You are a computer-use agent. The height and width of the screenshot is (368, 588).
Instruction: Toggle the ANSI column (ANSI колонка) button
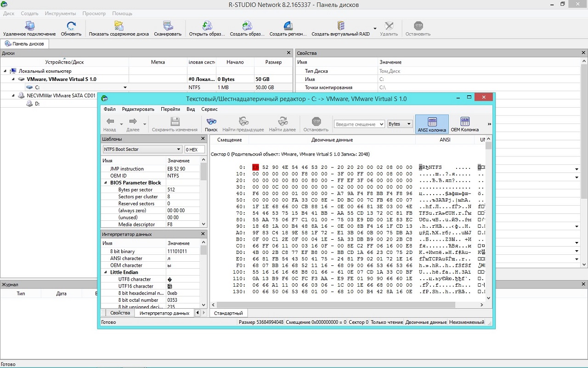[x=432, y=124]
